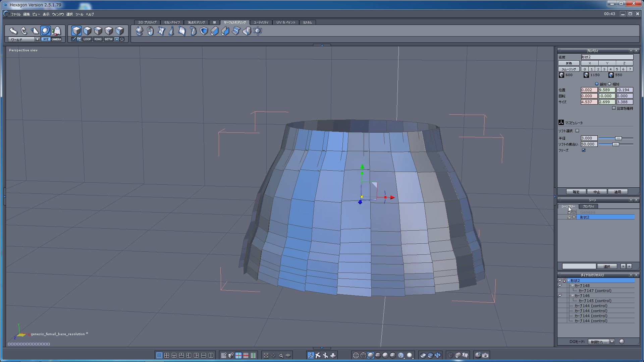Toggle the ソフト選択 checkbox
The image size is (644, 362).
(577, 131)
